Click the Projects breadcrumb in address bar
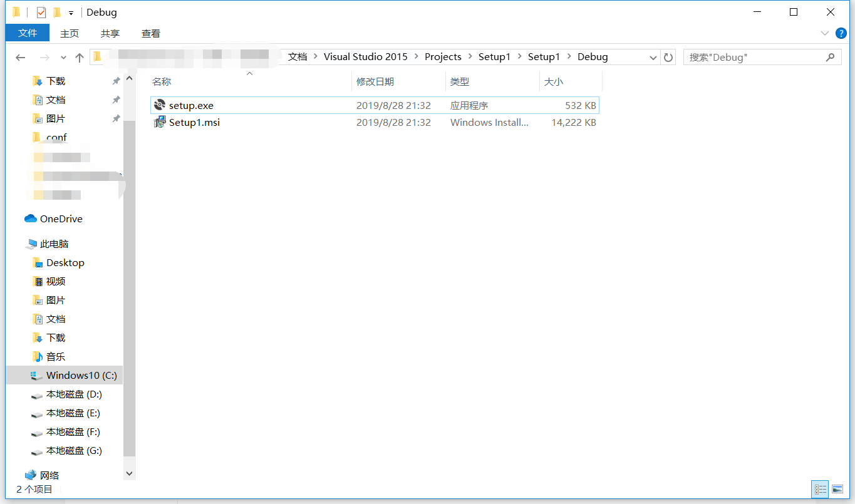The height and width of the screenshot is (504, 855). (443, 57)
